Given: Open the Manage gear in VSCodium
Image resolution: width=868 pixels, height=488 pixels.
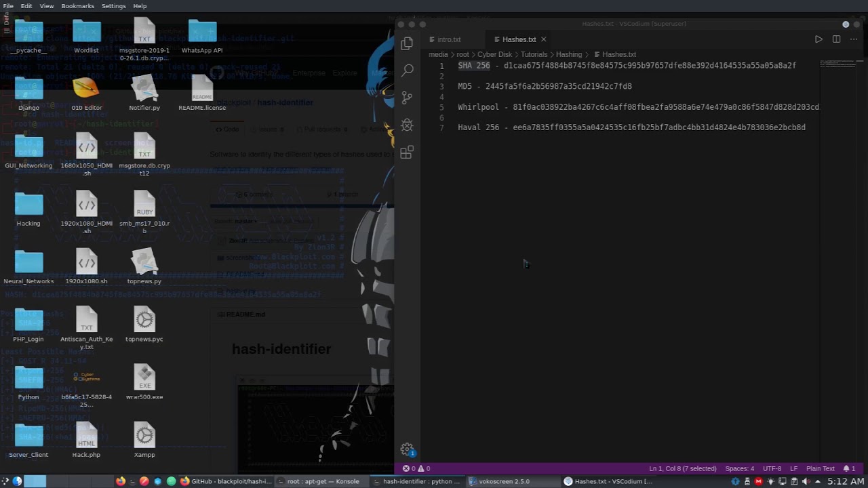Looking at the screenshot, I should pos(407,449).
